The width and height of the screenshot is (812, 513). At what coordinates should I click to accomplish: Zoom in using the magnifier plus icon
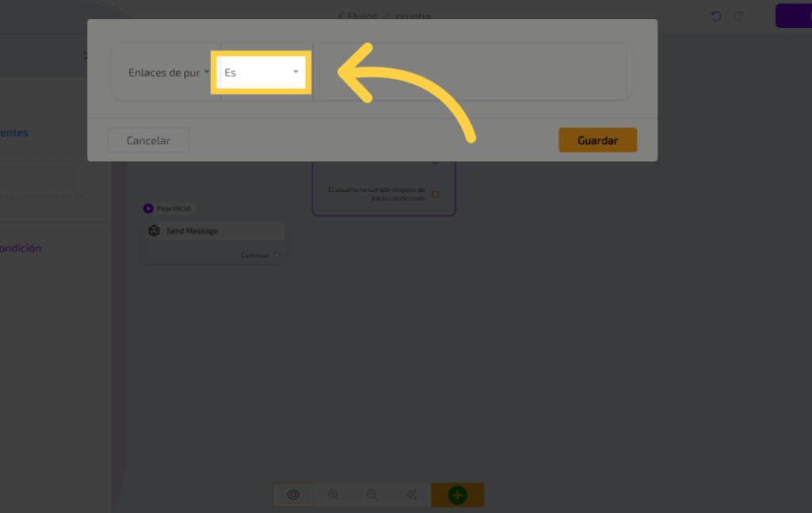click(333, 495)
